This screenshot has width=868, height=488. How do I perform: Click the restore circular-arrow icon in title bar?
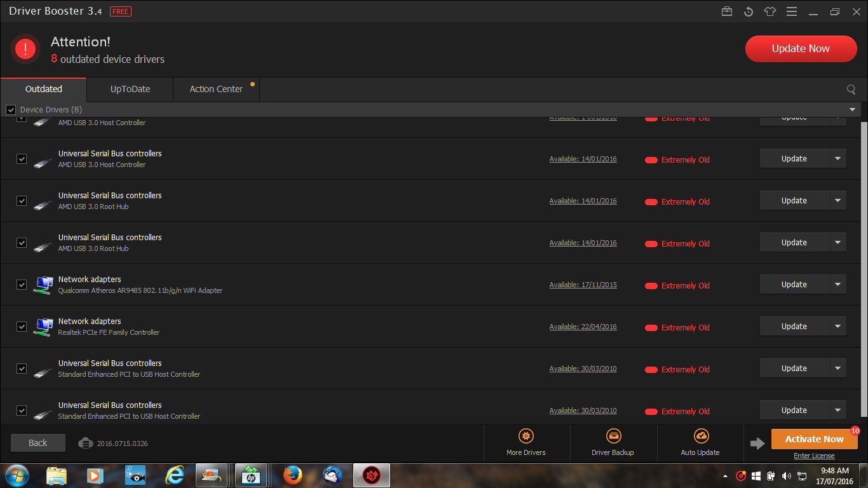coord(749,11)
